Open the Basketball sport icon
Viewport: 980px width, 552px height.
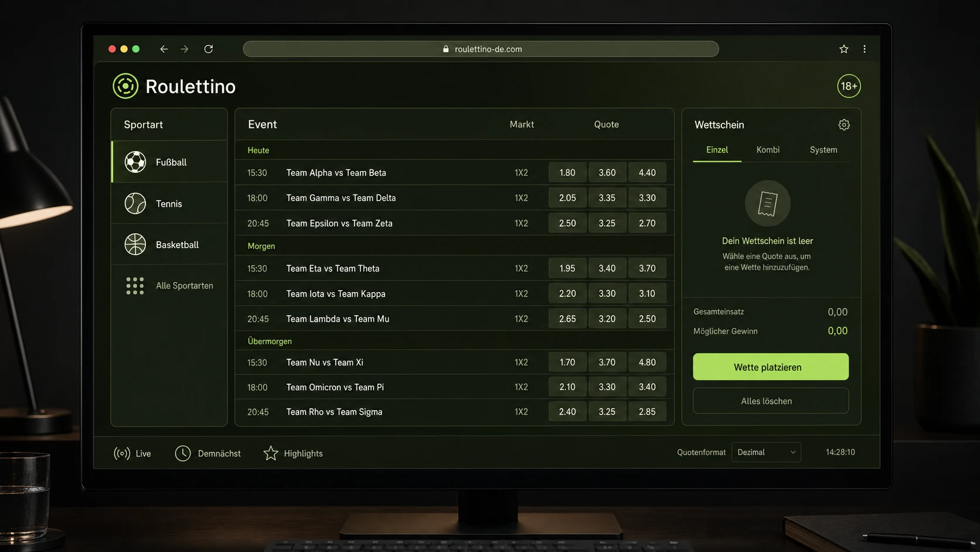(135, 245)
